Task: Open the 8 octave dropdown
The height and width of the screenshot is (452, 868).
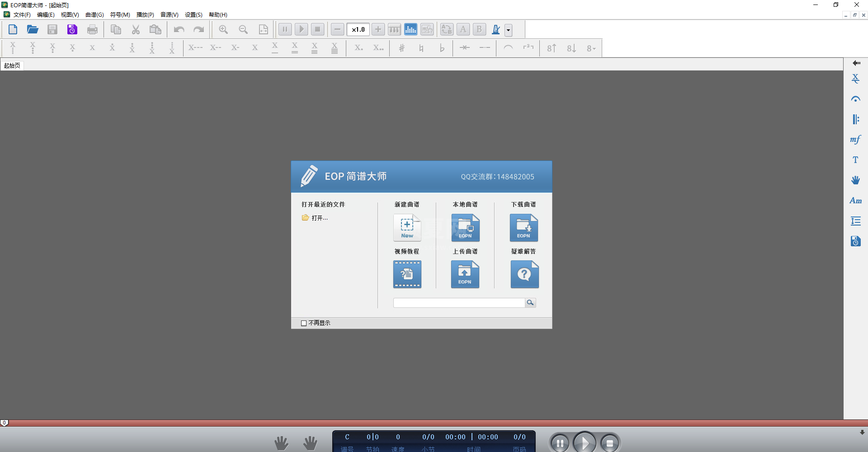Action: point(591,48)
